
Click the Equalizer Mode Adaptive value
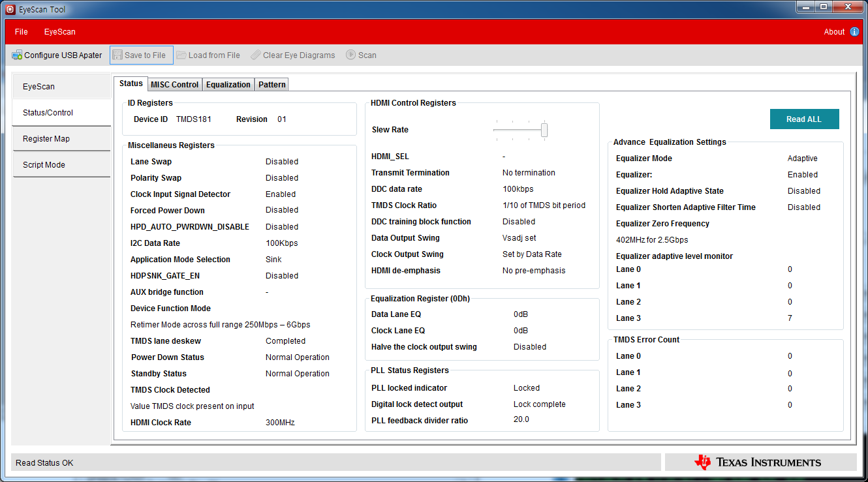tap(803, 158)
